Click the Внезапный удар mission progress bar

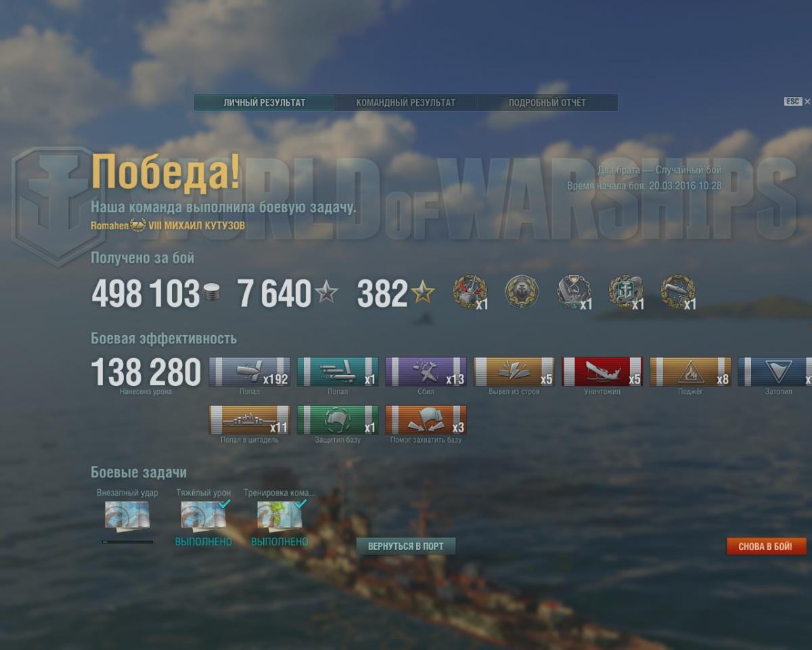127,542
